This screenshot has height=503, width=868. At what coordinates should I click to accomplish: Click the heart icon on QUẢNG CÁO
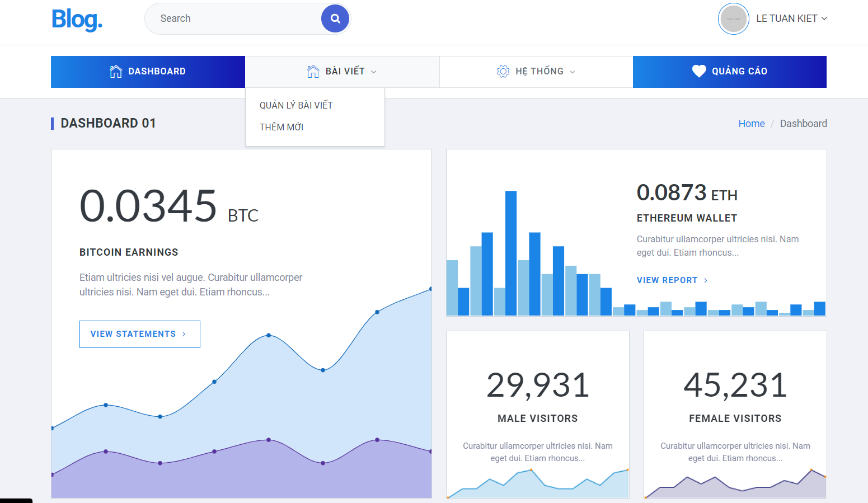click(699, 71)
